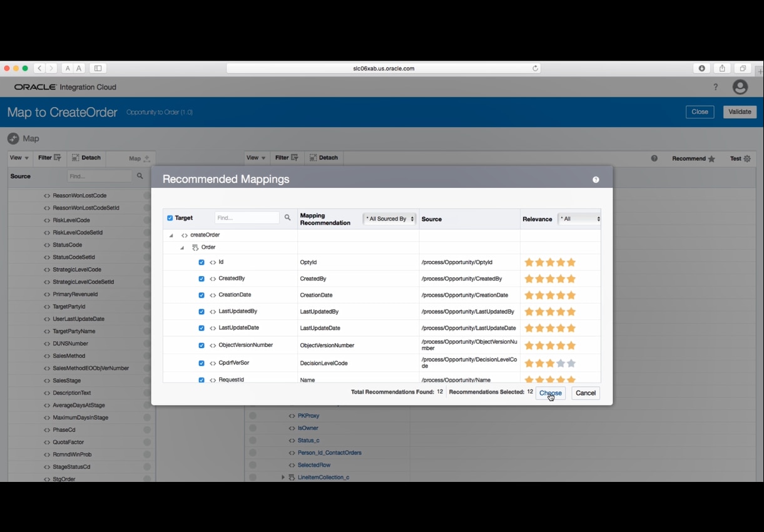Uncheck the CreatedBy mapping checkbox
Image resolution: width=764 pixels, height=532 pixels.
[x=201, y=279]
